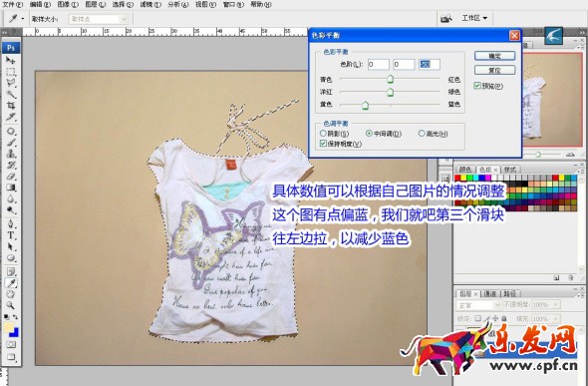
Task: Toggle Quick Mask mode icon
Action: coord(11,344)
